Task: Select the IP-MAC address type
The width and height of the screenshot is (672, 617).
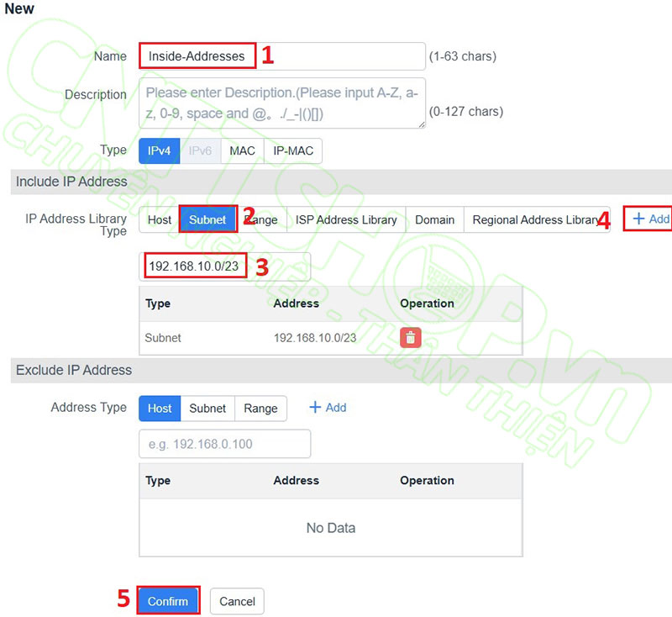Action: pos(292,150)
